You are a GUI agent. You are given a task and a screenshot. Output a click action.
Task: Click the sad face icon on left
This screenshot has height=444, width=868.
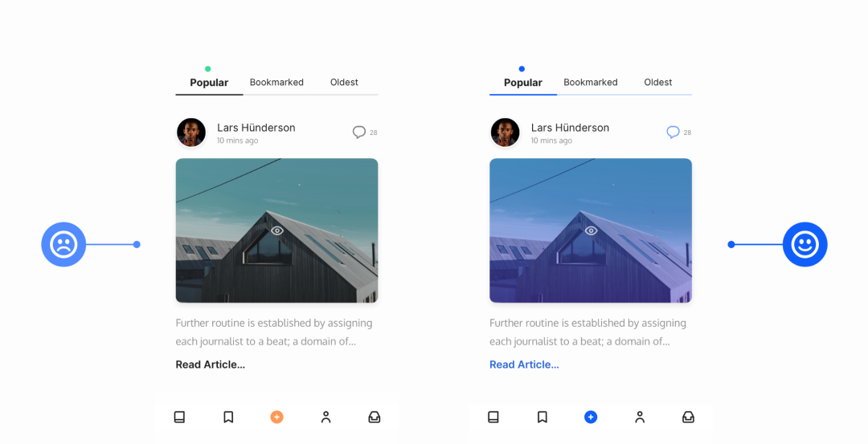point(63,244)
